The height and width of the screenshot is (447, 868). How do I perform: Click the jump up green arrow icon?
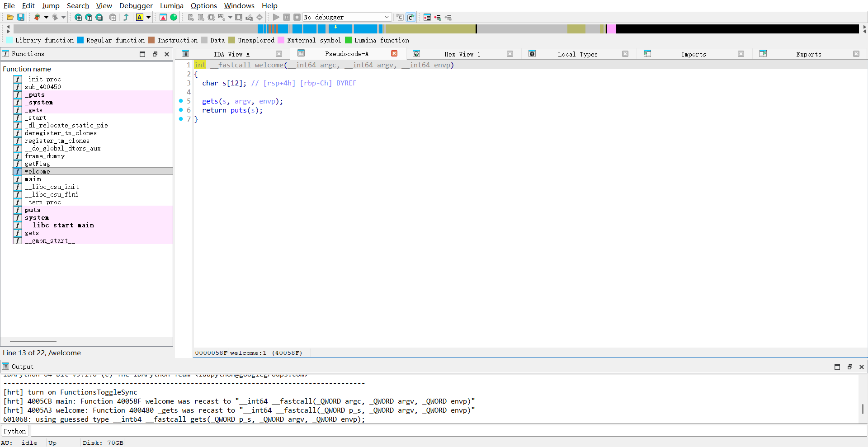(x=126, y=17)
